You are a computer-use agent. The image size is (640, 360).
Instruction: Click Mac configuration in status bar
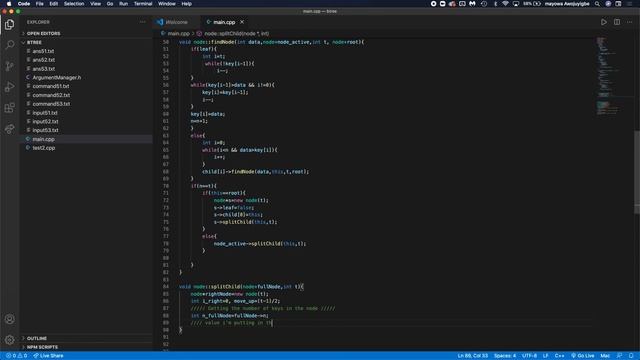(x=605, y=356)
